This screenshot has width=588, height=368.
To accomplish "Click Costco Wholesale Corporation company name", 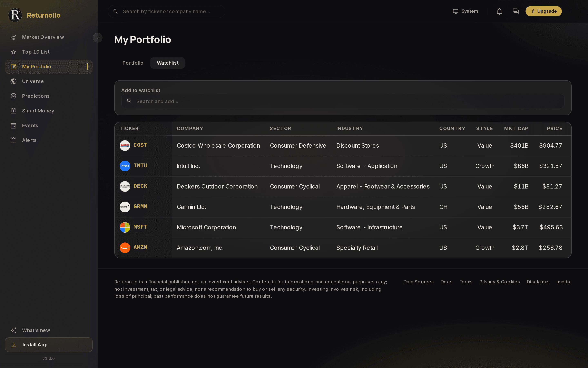I will (x=218, y=146).
